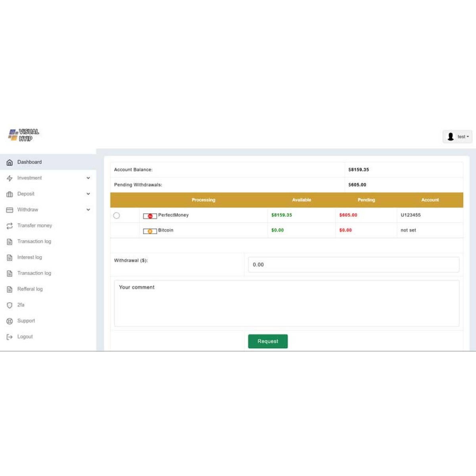Click the Visual HYIP logo
The width and height of the screenshot is (476, 476).
[x=24, y=135]
